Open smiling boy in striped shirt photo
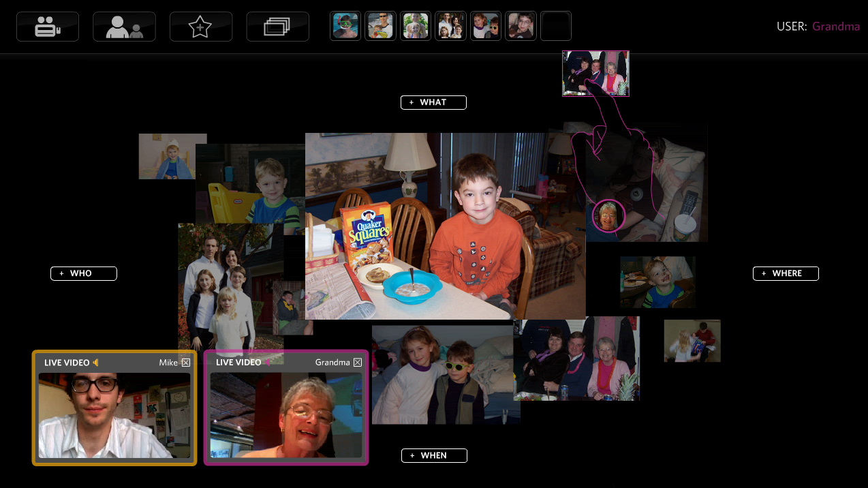Viewport: 868px width, 488px height. click(x=657, y=282)
